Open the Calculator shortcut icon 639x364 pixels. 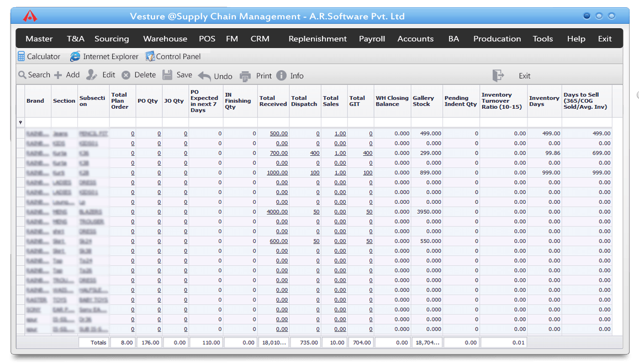(21, 57)
